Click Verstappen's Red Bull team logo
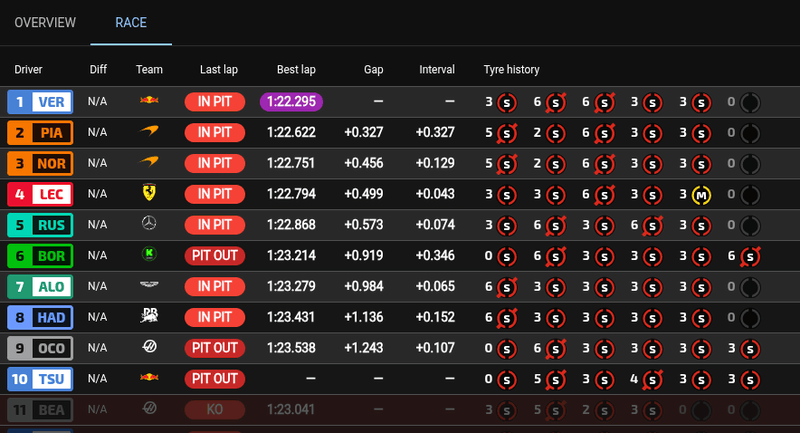Screen dimensions: 800x433 tap(149, 101)
